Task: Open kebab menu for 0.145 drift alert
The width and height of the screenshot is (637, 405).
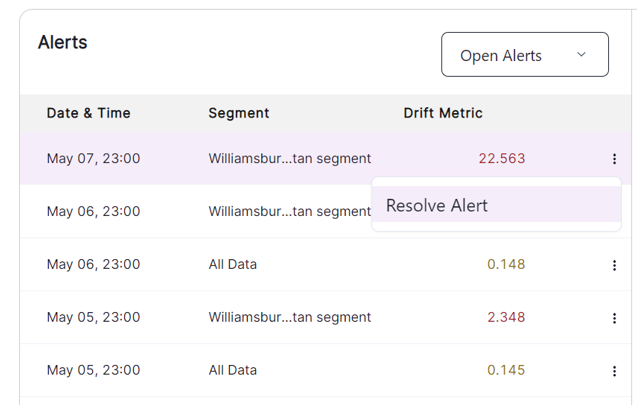Action: tap(614, 371)
